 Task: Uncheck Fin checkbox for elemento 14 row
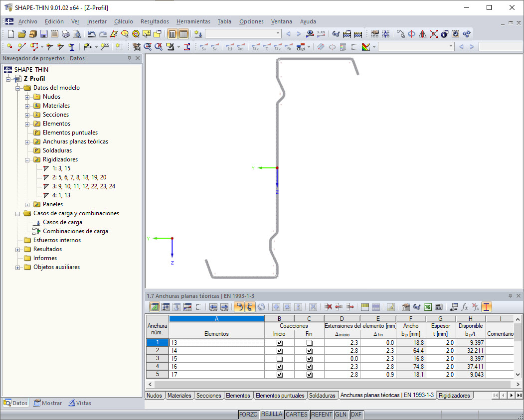[x=310, y=351]
